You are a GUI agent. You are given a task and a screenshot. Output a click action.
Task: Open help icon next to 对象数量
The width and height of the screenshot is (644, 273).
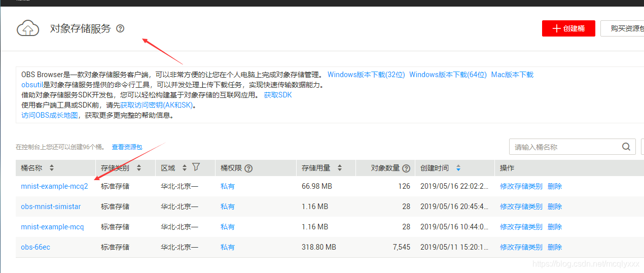[x=406, y=168]
